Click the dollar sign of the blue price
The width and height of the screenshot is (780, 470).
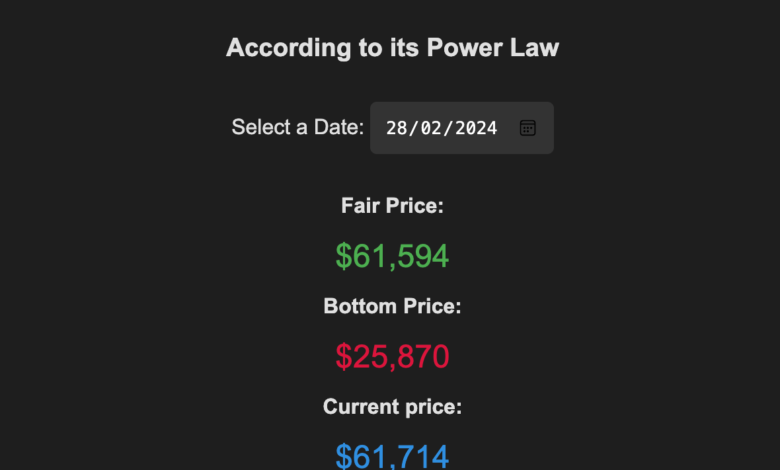pos(344,457)
